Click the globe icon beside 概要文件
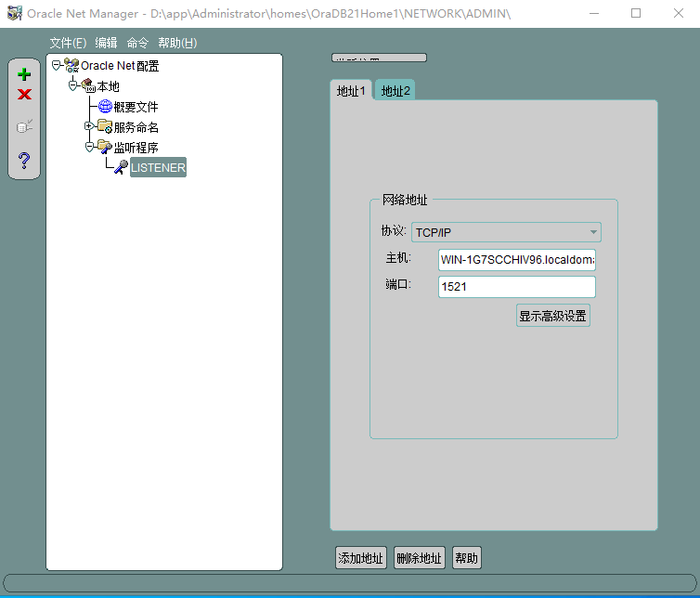 click(x=105, y=106)
